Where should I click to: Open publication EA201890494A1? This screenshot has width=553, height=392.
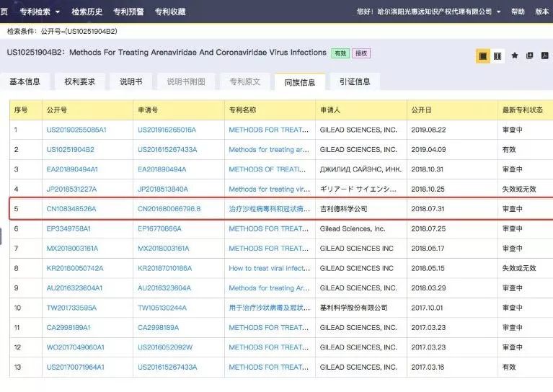[x=72, y=169]
